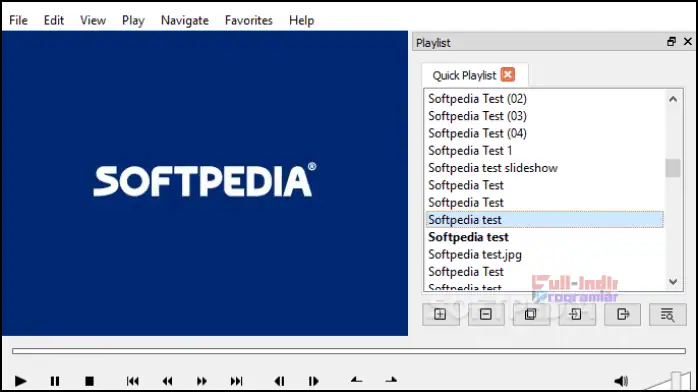Click the seek bar to jump position
This screenshot has height=392, width=698.
point(349,351)
